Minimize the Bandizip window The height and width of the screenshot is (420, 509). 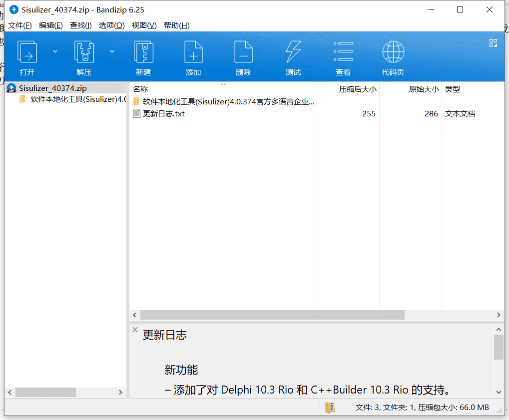coord(431,9)
